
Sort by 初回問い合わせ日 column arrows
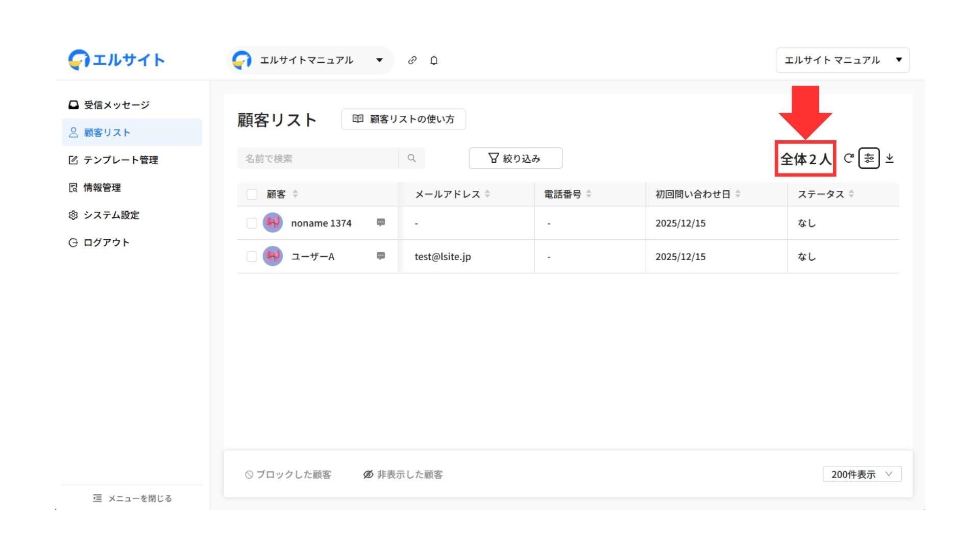coord(738,194)
